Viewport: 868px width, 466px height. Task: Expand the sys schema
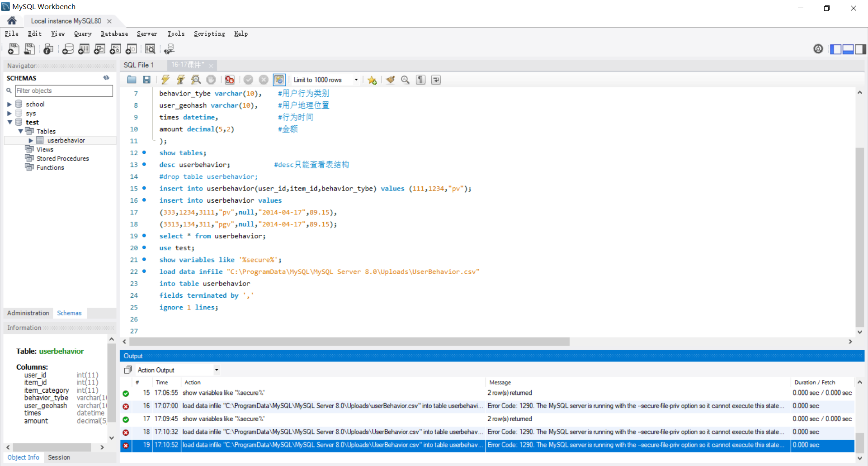[9, 113]
